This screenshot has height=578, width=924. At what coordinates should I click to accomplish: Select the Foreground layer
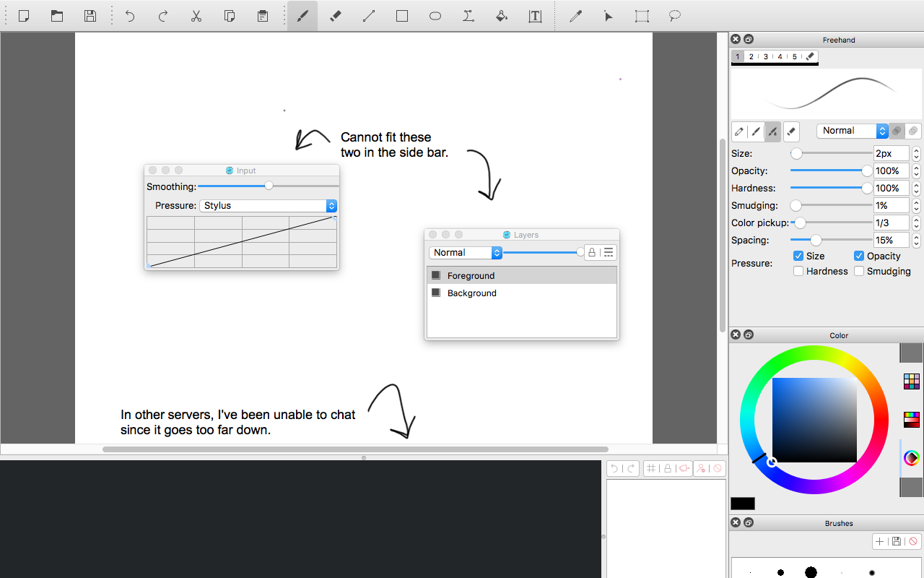[522, 275]
